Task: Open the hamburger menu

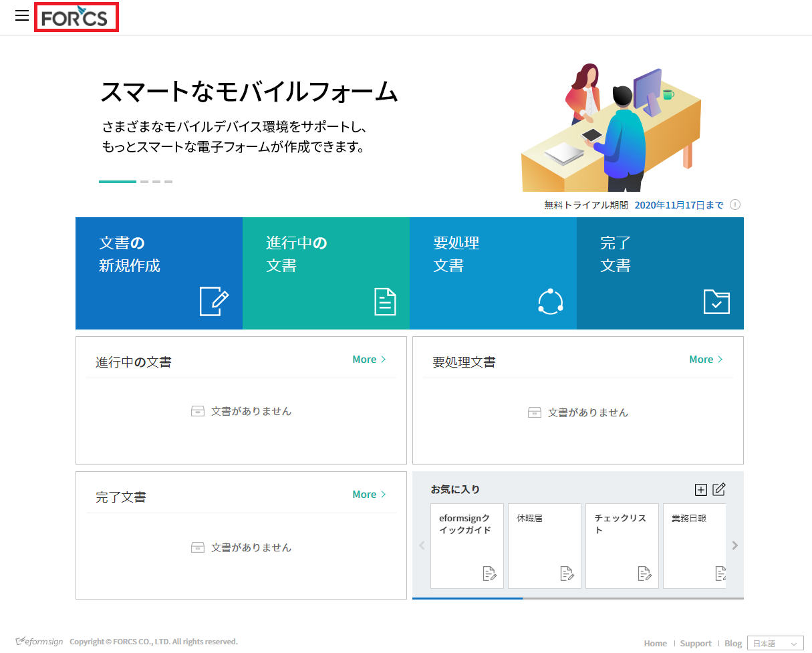Action: (x=21, y=15)
